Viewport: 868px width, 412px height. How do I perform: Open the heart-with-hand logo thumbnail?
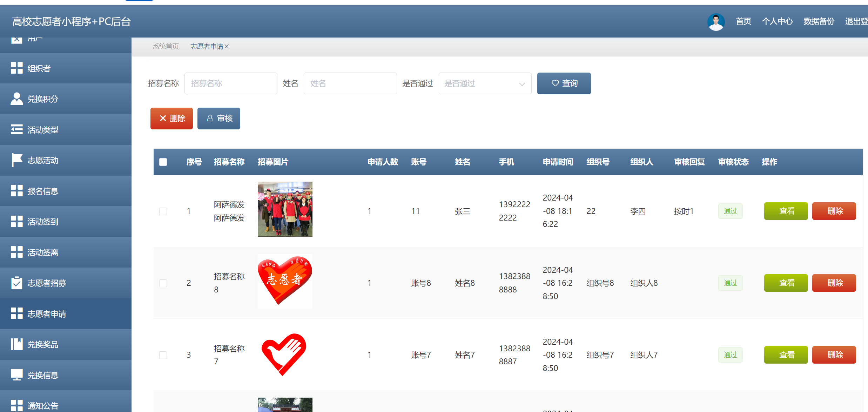pos(285,355)
